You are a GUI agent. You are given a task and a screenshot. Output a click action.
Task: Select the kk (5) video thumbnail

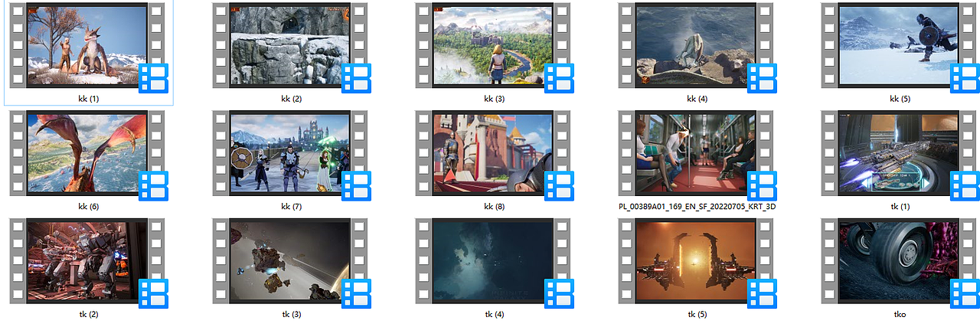pos(899,45)
